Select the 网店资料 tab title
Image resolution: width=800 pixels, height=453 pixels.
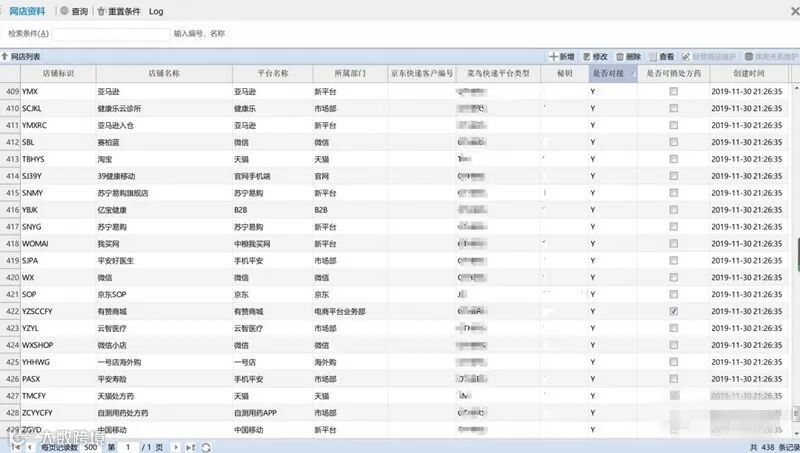(x=27, y=11)
